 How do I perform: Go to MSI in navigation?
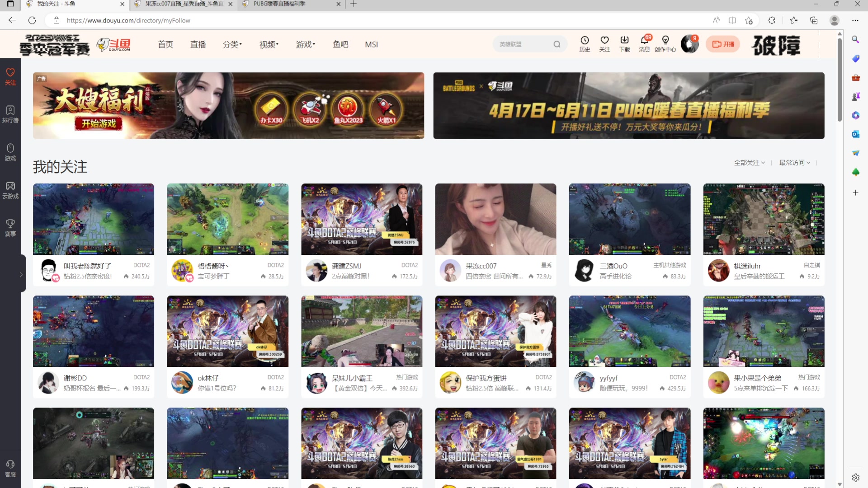[x=372, y=44]
